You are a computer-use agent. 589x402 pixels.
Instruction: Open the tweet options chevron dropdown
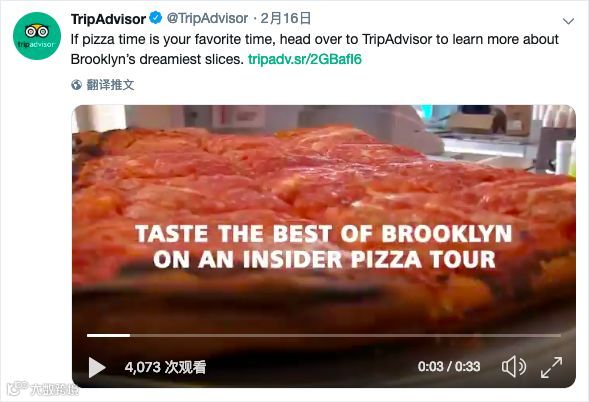click(568, 21)
